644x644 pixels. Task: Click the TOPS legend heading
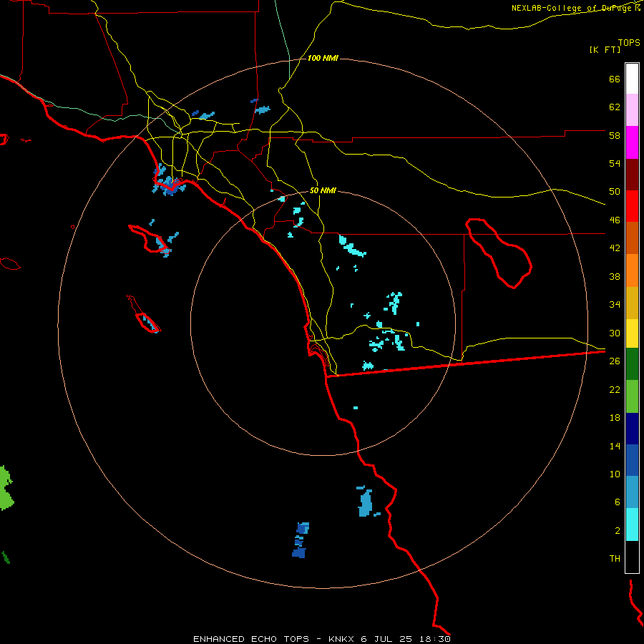click(x=629, y=42)
